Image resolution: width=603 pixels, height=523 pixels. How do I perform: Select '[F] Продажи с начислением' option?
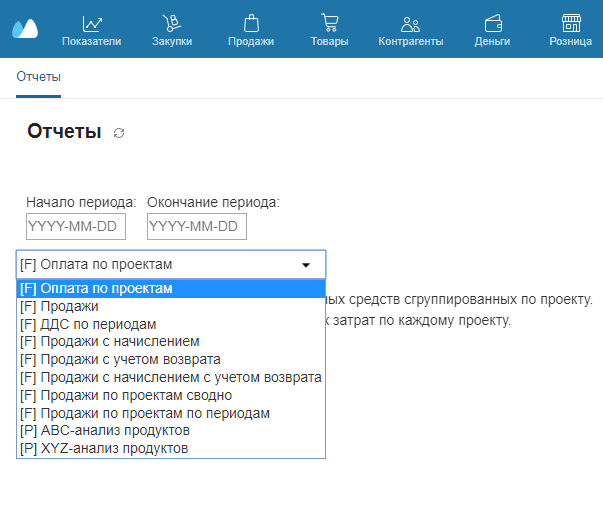tap(170, 342)
